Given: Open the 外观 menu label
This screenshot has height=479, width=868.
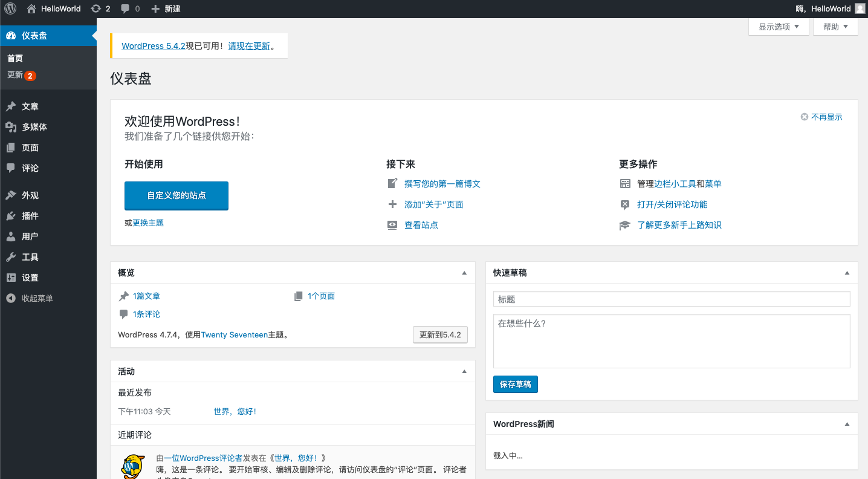Looking at the screenshot, I should pos(30,195).
